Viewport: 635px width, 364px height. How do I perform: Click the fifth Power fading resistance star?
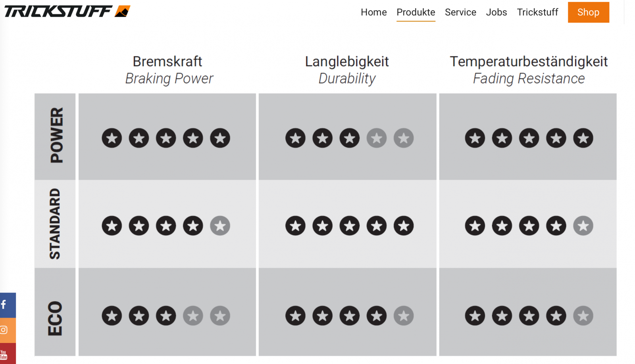click(x=583, y=138)
